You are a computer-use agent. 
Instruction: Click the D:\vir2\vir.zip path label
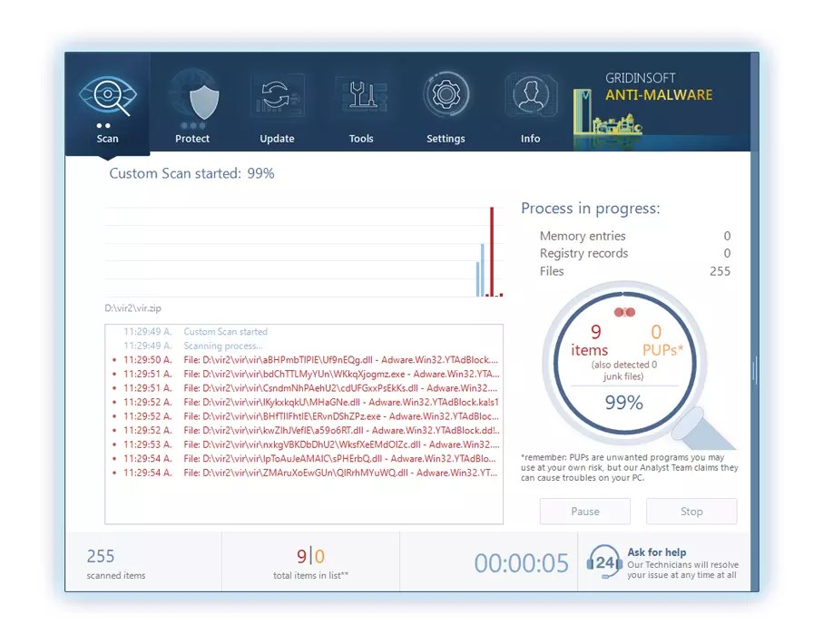(132, 307)
